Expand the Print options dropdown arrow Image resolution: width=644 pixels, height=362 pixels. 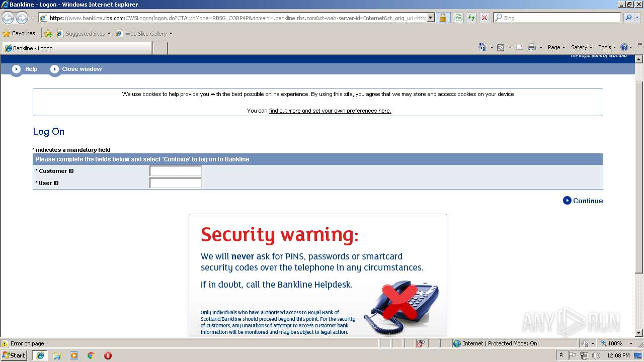point(541,47)
